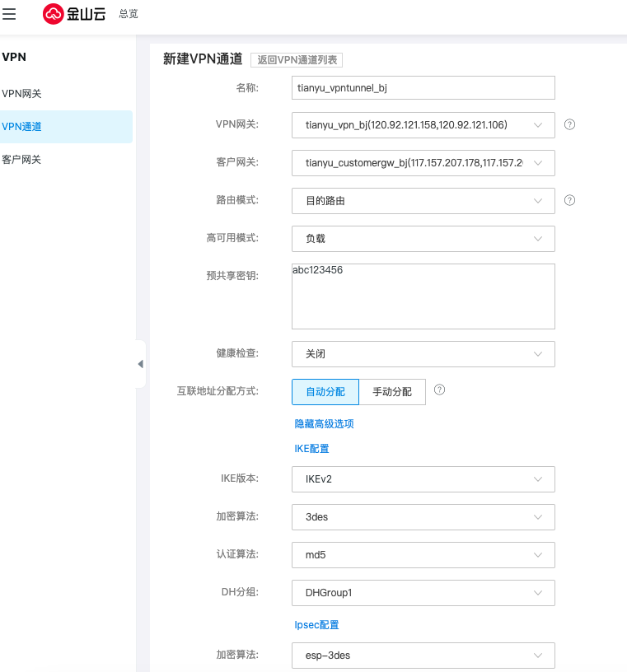Click help icon beside 路由模式 dropdown

tap(569, 200)
